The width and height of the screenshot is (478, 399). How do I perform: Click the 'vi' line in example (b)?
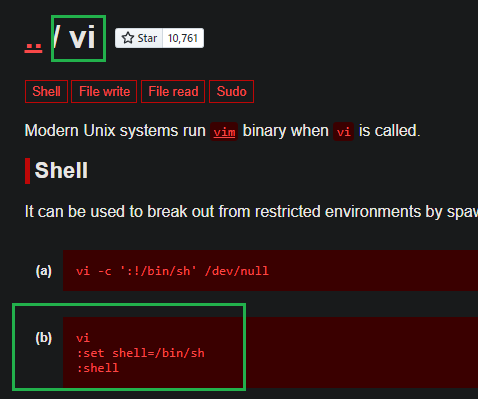click(x=83, y=338)
